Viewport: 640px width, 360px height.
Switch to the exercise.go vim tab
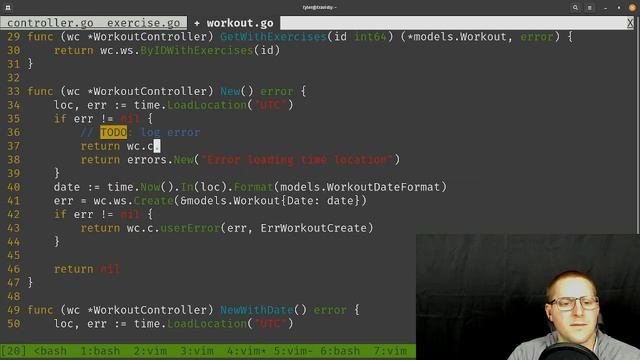(143, 23)
